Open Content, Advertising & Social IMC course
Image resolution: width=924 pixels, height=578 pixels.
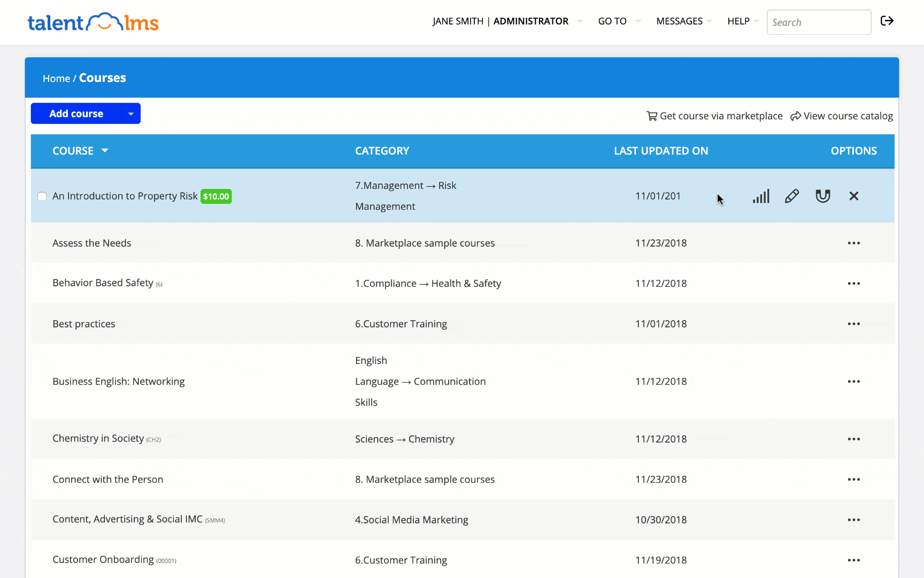pos(127,519)
